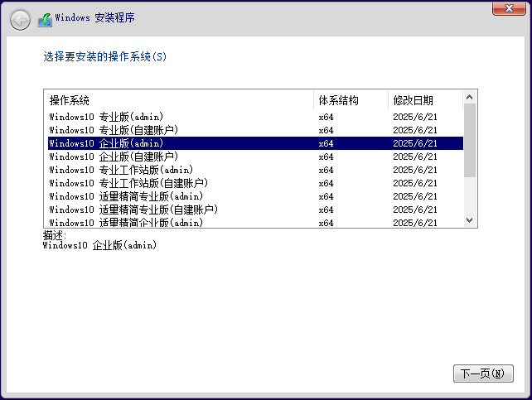The image size is (532, 400).
Task: Select Windows10 适量精简企业版(admin) row
Action: click(x=255, y=222)
